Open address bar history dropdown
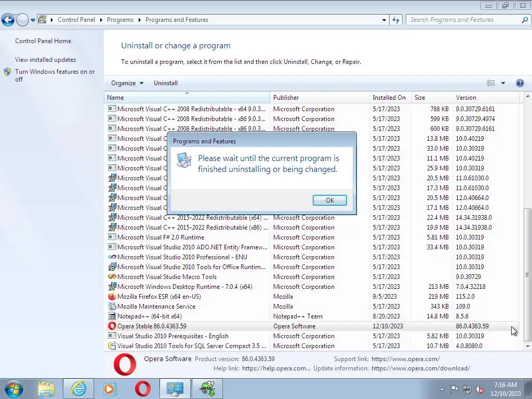The height and width of the screenshot is (399, 532). coord(384,20)
